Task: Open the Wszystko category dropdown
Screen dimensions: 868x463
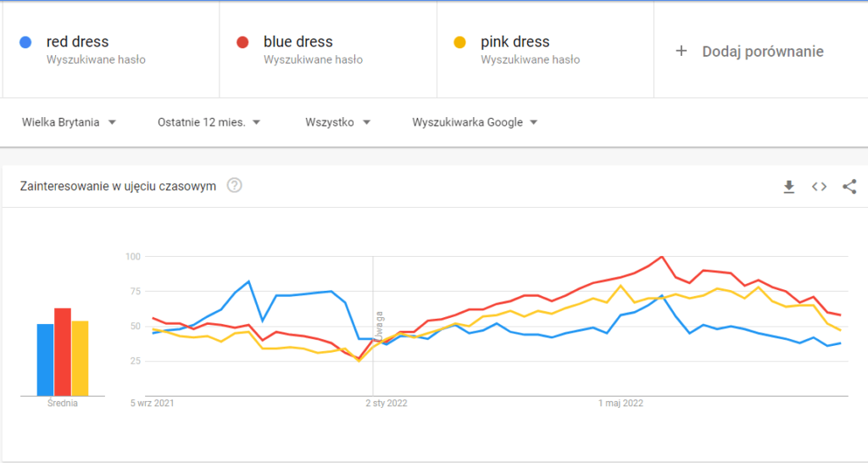Action: coord(337,122)
